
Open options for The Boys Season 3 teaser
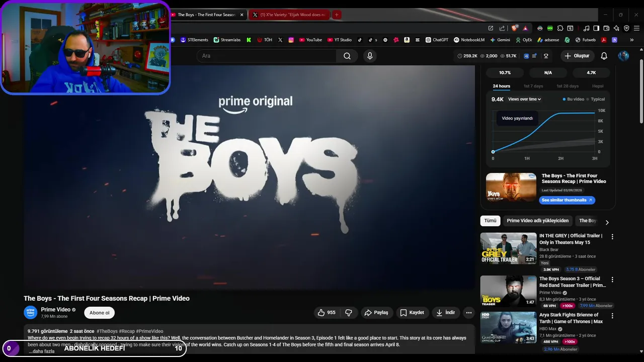point(612,280)
